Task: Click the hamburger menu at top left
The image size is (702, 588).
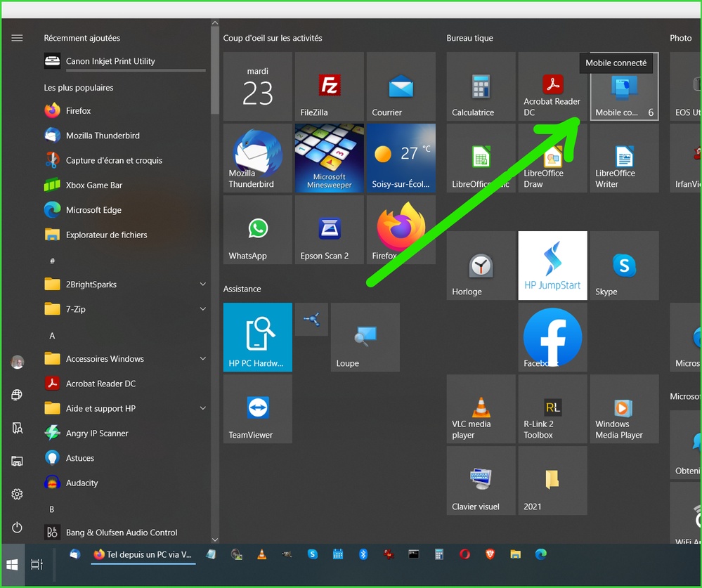Action: pos(17,38)
